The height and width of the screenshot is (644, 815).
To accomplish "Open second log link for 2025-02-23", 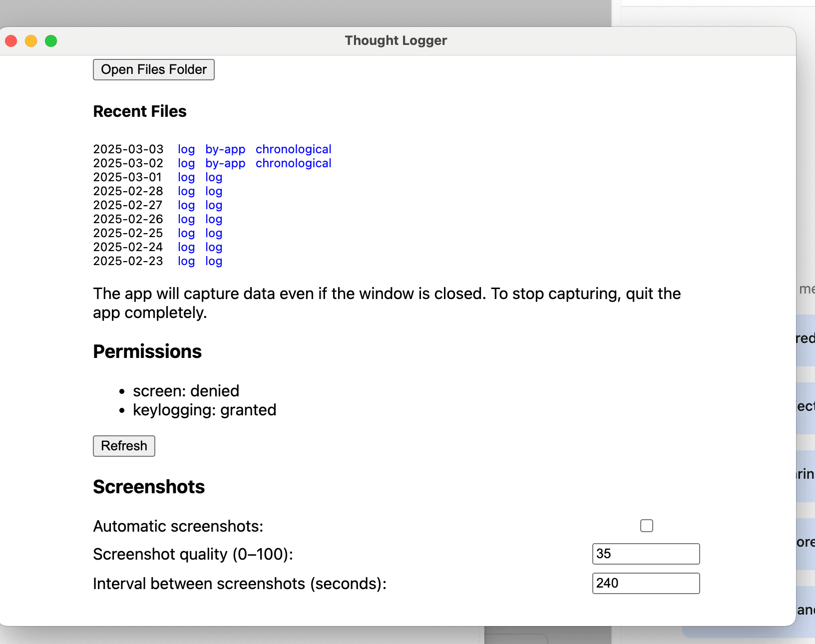I will [x=214, y=261].
